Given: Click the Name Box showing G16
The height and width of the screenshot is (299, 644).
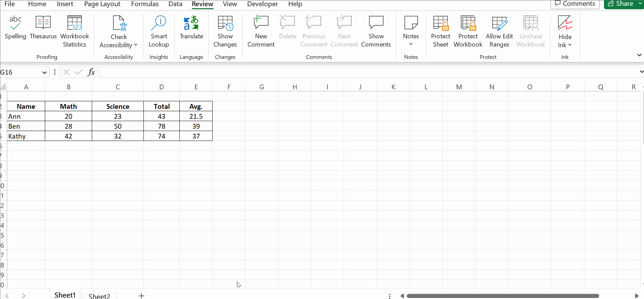Looking at the screenshot, I should (21, 72).
